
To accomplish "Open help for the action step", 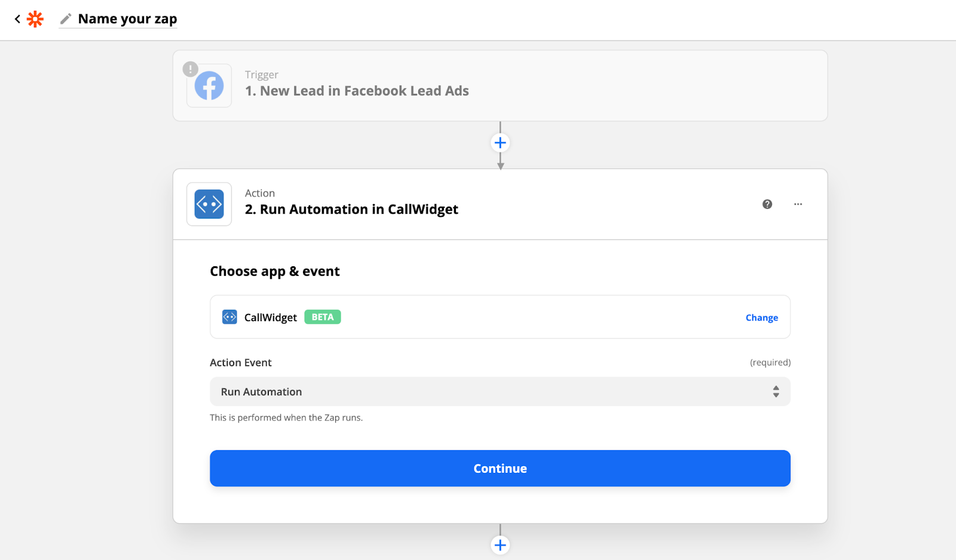I will (x=767, y=204).
